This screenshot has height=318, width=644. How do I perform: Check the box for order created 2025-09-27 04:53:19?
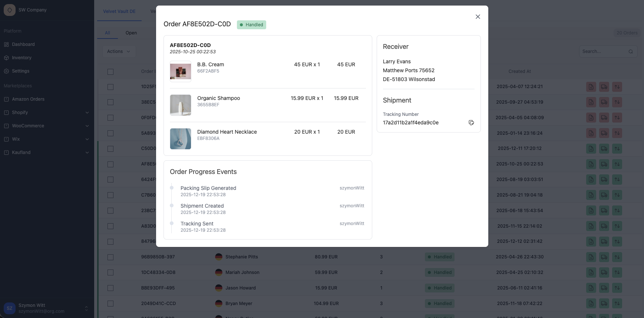pyautogui.click(x=110, y=102)
